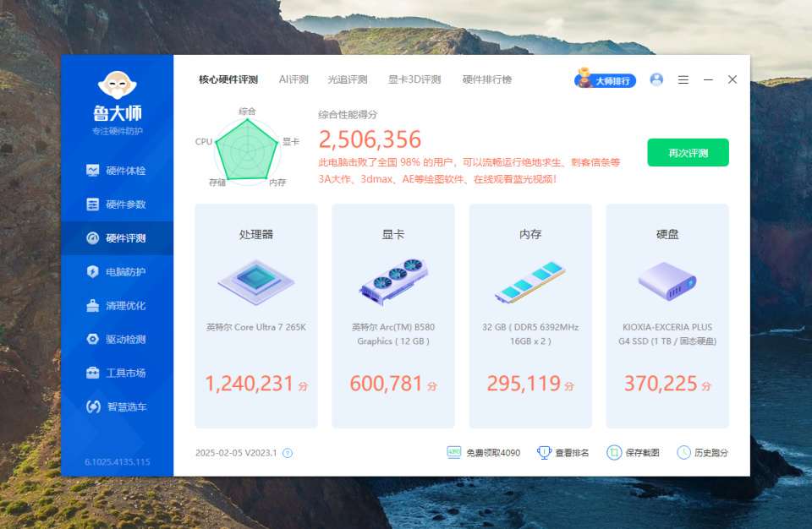
Task: Click the hard disk illustration
Action: [x=667, y=281]
